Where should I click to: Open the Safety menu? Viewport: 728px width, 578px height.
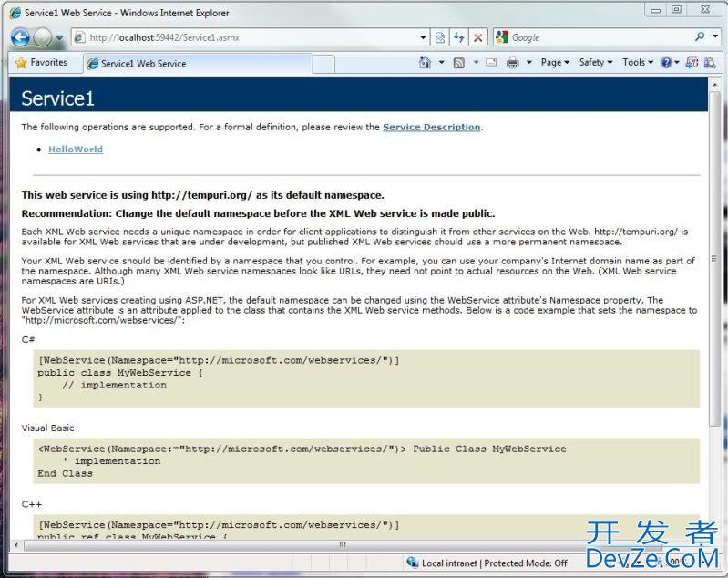[596, 62]
